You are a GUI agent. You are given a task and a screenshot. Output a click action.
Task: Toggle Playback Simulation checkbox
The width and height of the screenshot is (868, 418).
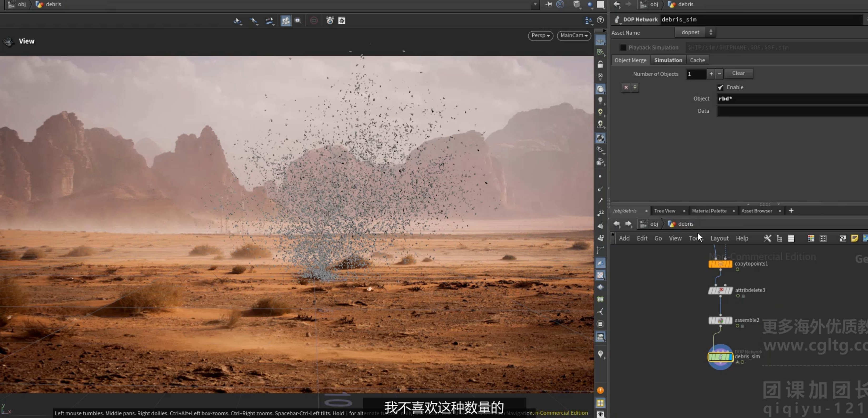coord(623,47)
